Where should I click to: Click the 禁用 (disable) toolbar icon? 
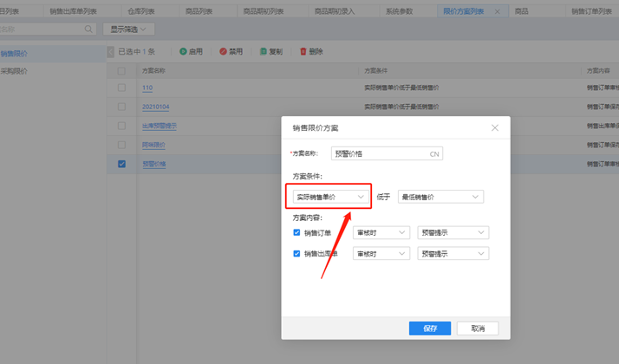point(223,52)
